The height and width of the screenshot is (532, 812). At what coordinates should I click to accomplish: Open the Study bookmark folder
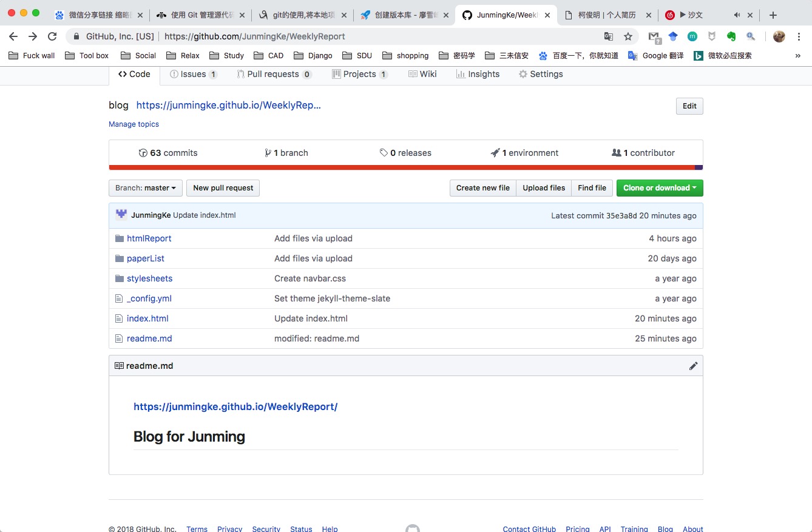[x=226, y=55]
